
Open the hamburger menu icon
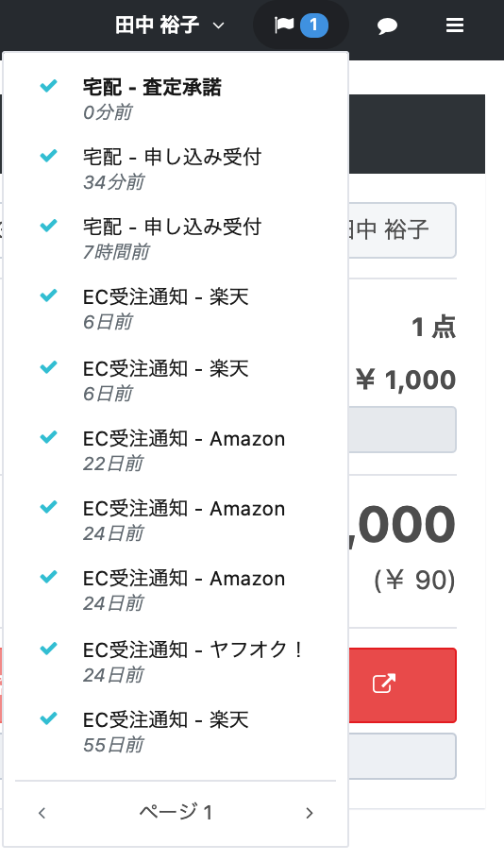(455, 25)
